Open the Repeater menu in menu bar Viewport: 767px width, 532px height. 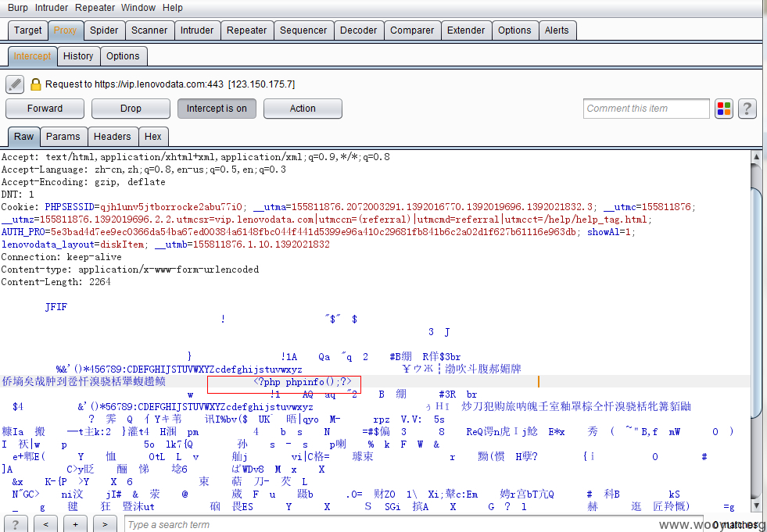point(95,8)
